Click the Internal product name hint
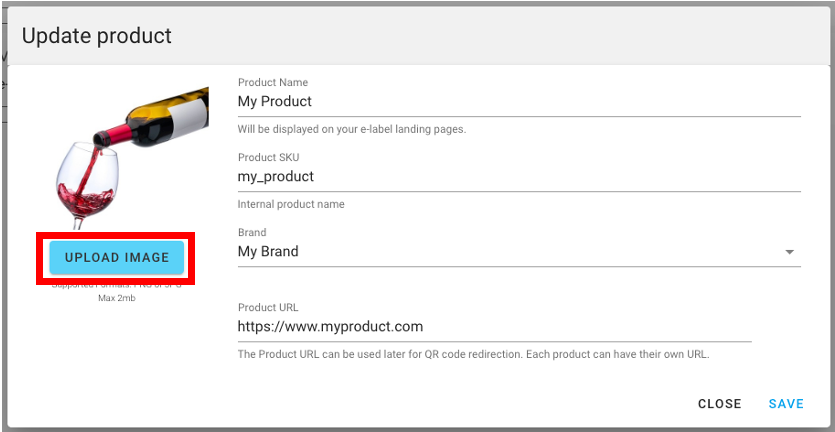835x432 pixels. tap(290, 204)
